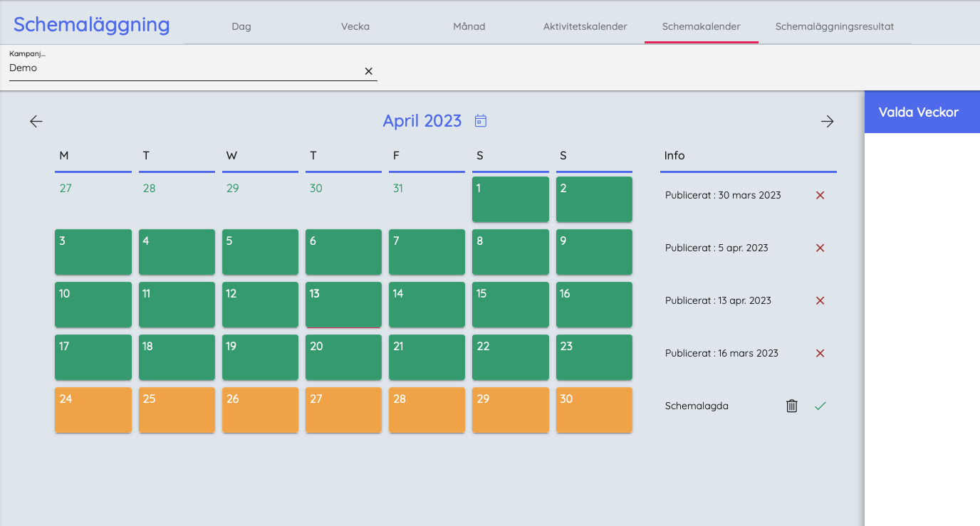
Task: Open the Schemaläggningsresultat tab
Action: click(x=834, y=27)
